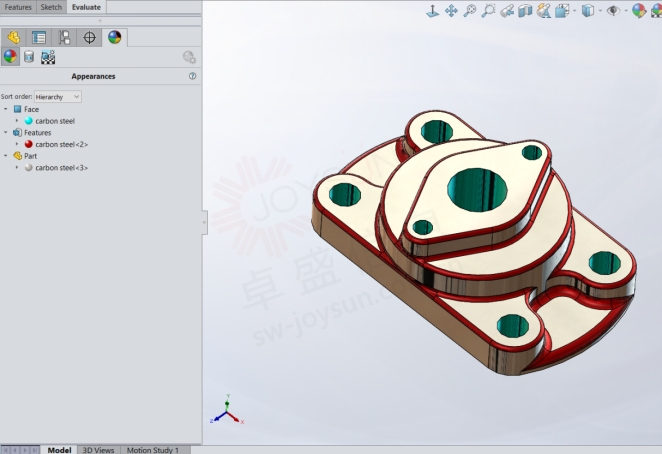Select the DimXpertManager crosshair tab
Image resolution: width=662 pixels, height=454 pixels.
click(x=90, y=37)
